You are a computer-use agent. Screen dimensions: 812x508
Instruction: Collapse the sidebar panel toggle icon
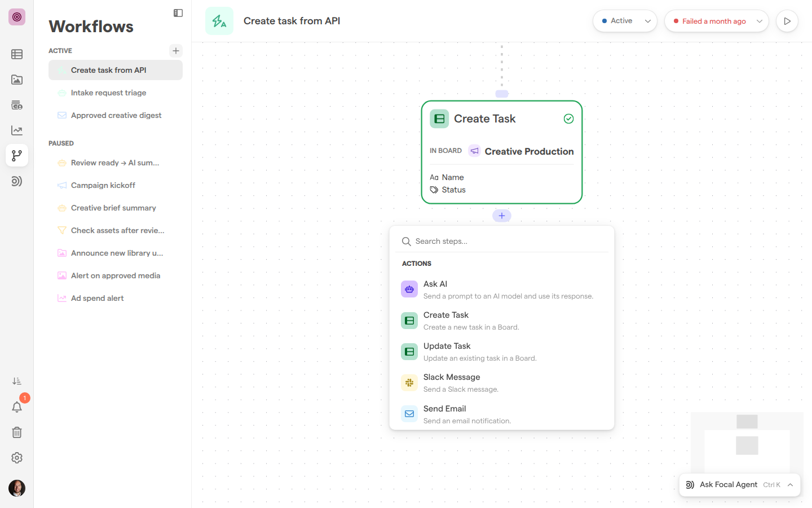178,13
